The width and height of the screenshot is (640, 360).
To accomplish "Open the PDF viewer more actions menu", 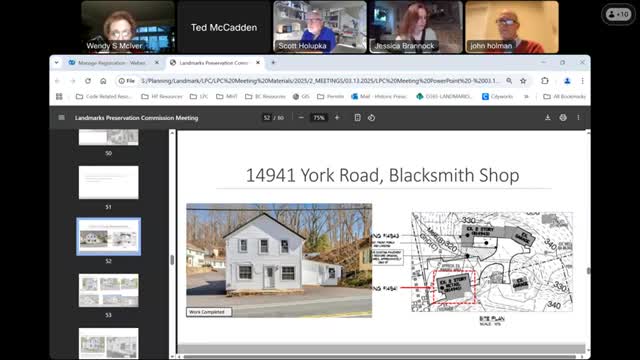I will [x=578, y=118].
